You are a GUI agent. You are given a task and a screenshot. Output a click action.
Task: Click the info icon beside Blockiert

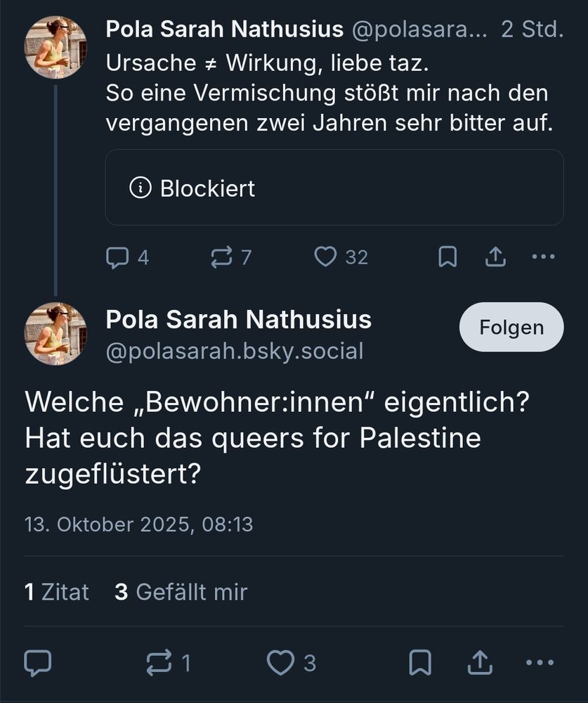(x=140, y=188)
